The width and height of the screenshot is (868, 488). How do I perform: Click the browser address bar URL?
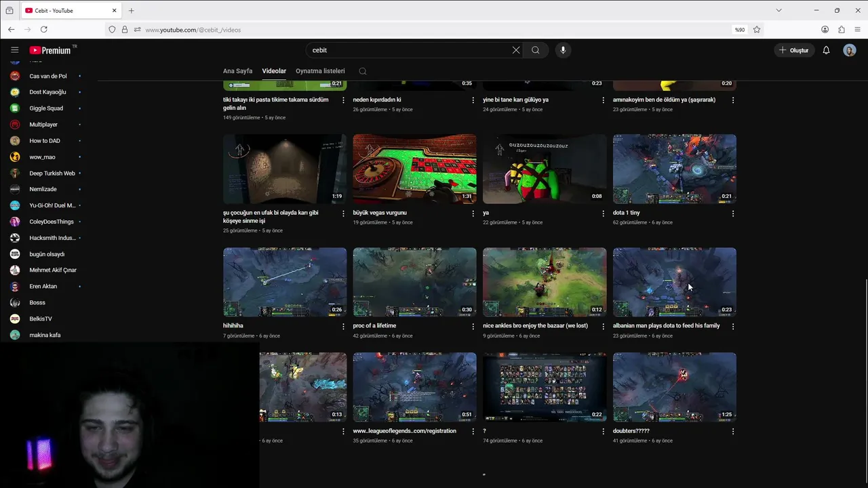[193, 30]
